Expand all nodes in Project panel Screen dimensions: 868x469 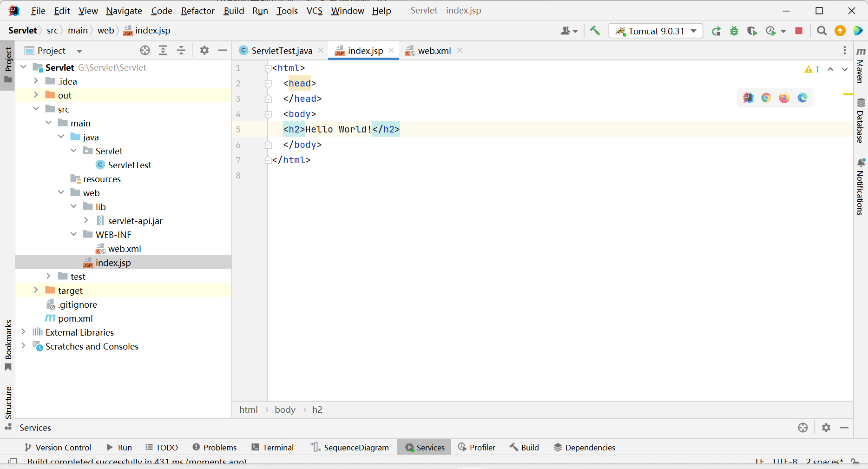(x=163, y=50)
